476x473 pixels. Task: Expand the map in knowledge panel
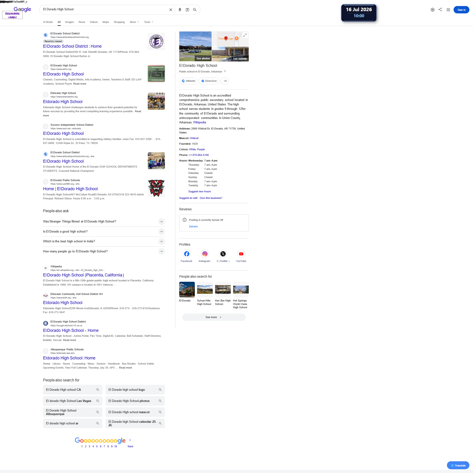click(246, 36)
